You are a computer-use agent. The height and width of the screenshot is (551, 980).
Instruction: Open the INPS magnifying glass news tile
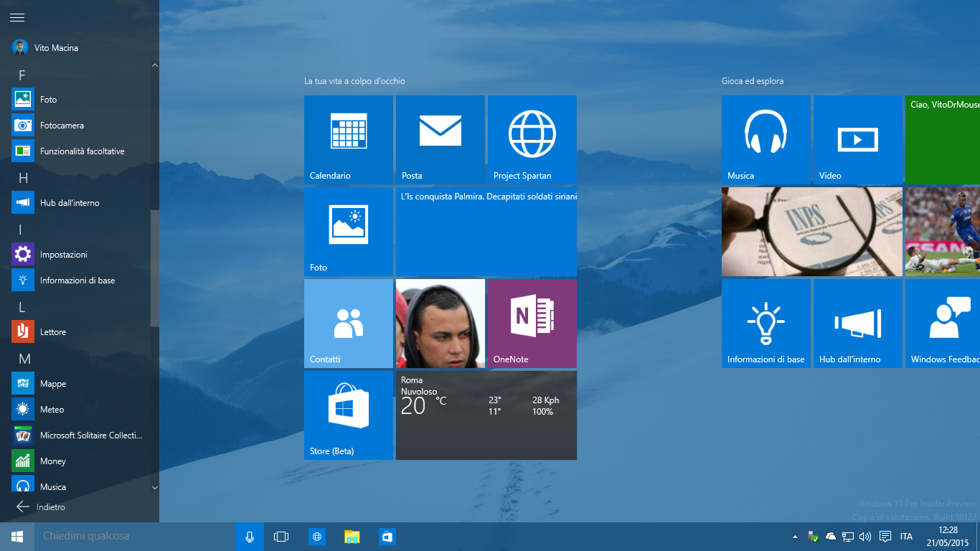tap(812, 232)
